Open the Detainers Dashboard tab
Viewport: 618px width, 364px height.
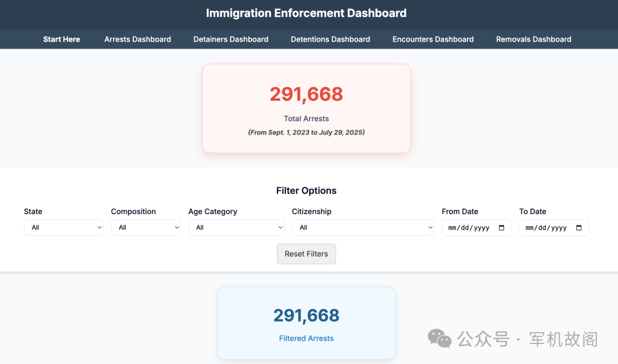tap(231, 39)
